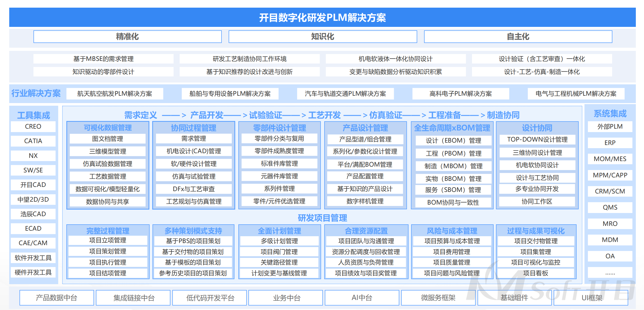Click the ERP system integration item

point(610,142)
